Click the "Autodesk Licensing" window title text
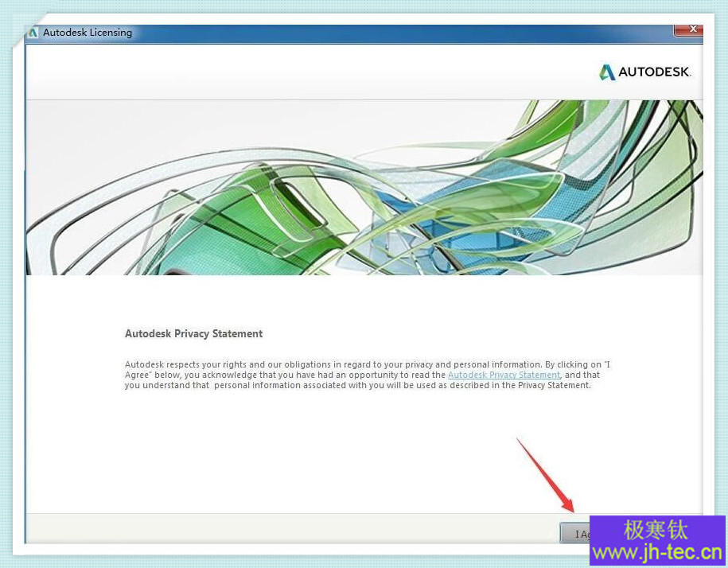 [88, 33]
